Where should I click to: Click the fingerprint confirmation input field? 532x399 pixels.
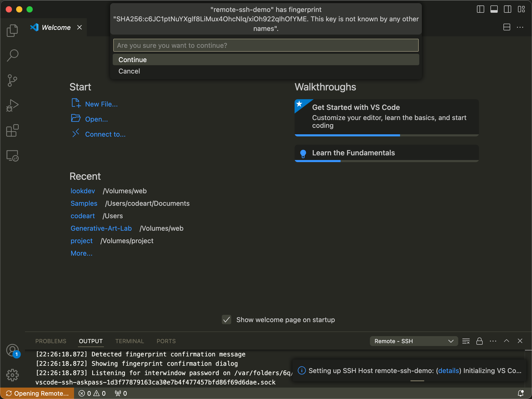pyautogui.click(x=265, y=45)
